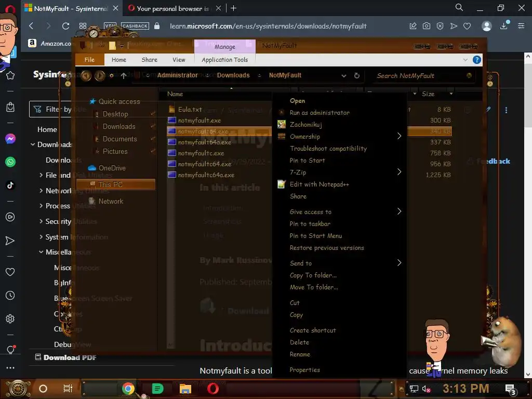Choose Create shortcut
This screenshot has width=532, height=399.
[313, 330]
